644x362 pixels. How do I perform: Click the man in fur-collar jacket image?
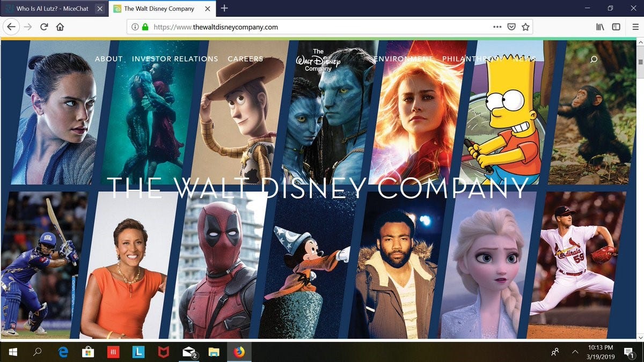399,265
